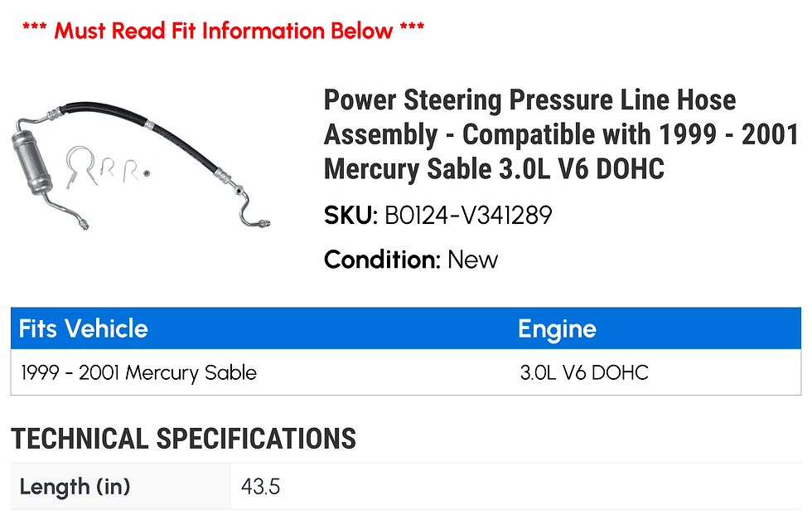Image resolution: width=812 pixels, height=520 pixels.
Task: Click the 1999 - 2001 Mercury Sable cell
Action: [x=139, y=372]
